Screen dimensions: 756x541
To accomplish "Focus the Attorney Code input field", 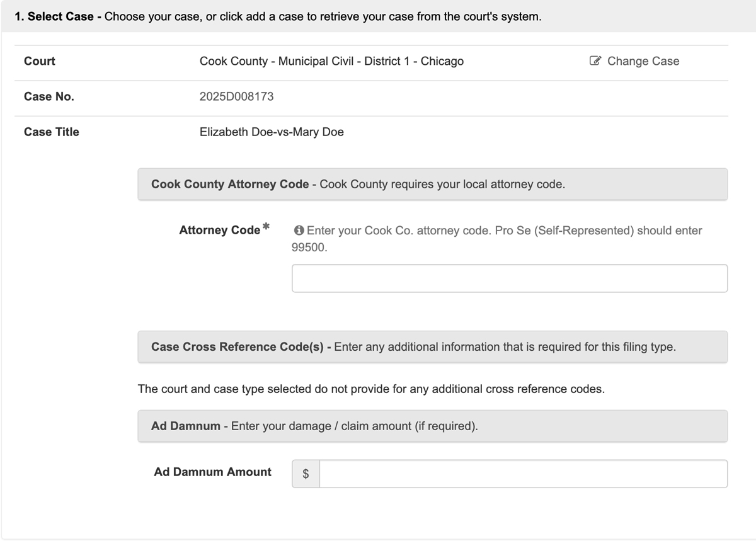I will point(509,278).
